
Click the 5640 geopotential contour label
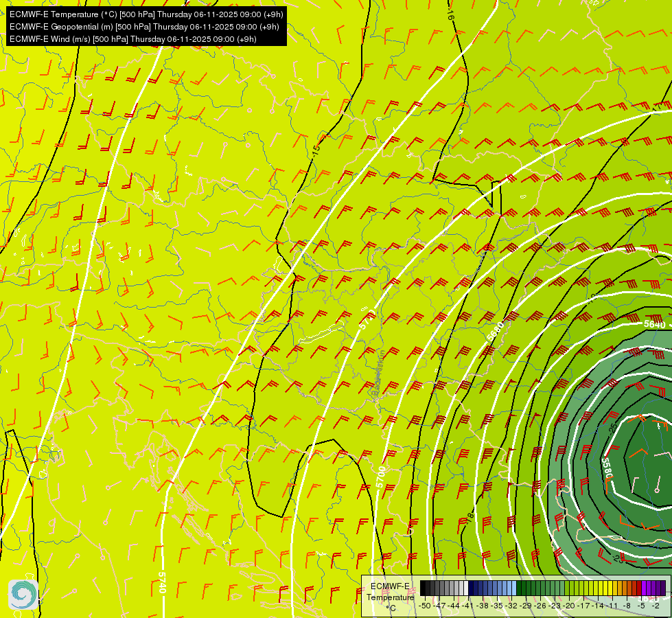(654, 324)
